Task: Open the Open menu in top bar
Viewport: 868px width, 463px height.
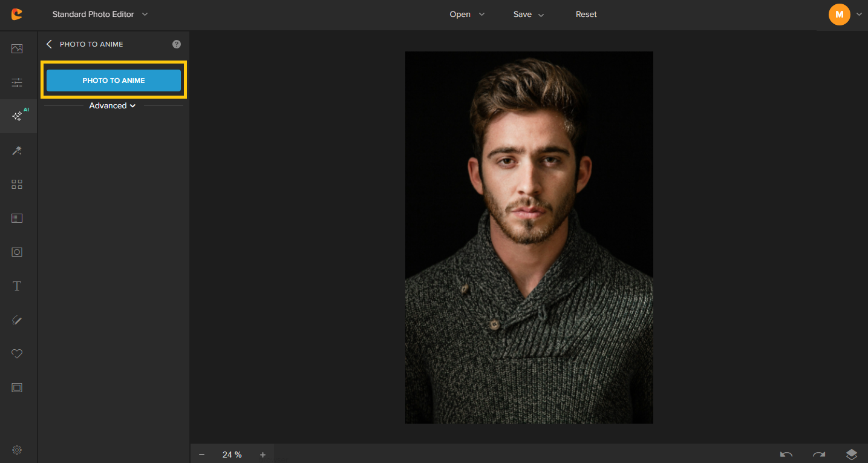Action: 466,15
